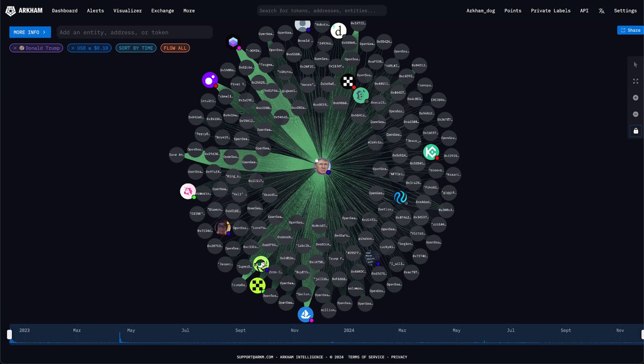Viewport: 644px width, 364px height.
Task: Open the API link
Action: tap(585, 11)
